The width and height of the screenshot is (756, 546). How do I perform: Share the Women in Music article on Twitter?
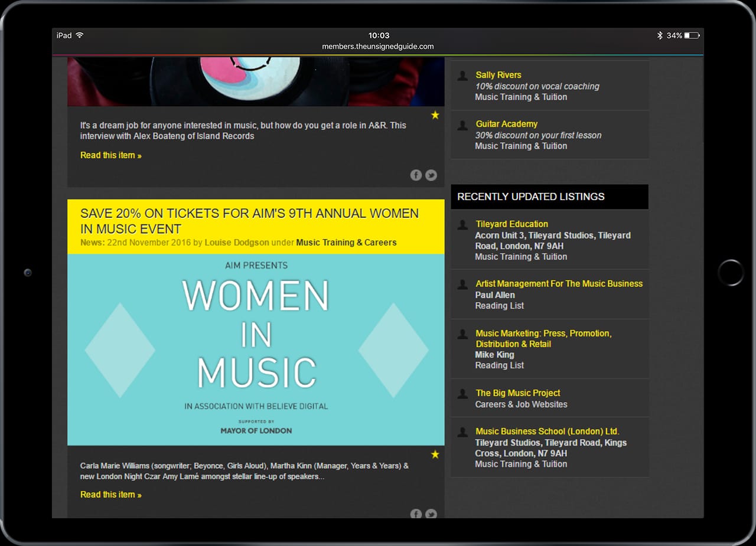[431, 514]
